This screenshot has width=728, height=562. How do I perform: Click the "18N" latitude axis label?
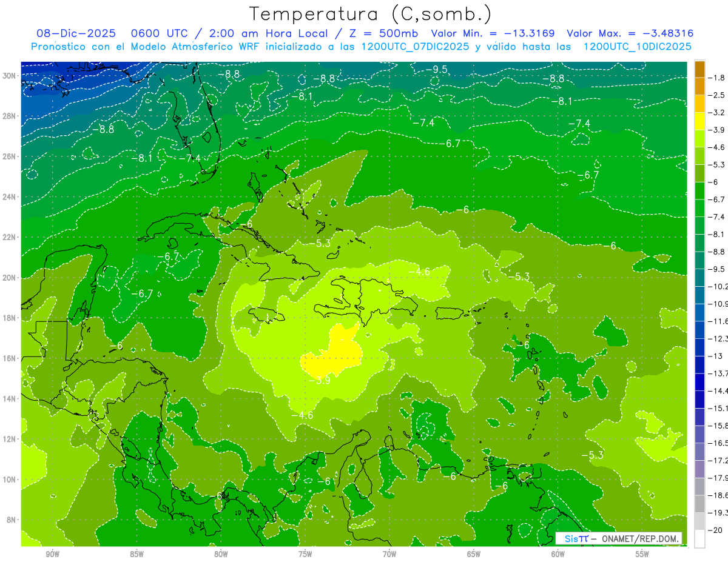click(x=10, y=318)
